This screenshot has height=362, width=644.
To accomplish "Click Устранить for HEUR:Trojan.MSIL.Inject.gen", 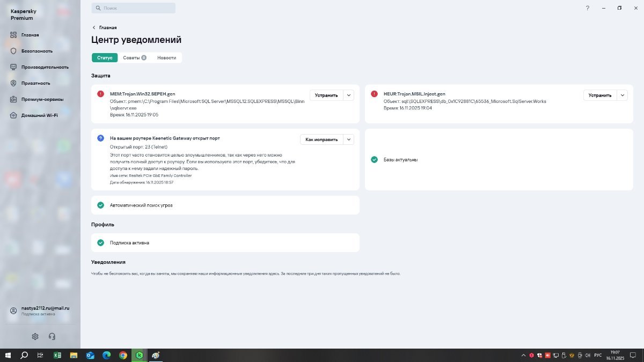I will [x=600, y=95].
